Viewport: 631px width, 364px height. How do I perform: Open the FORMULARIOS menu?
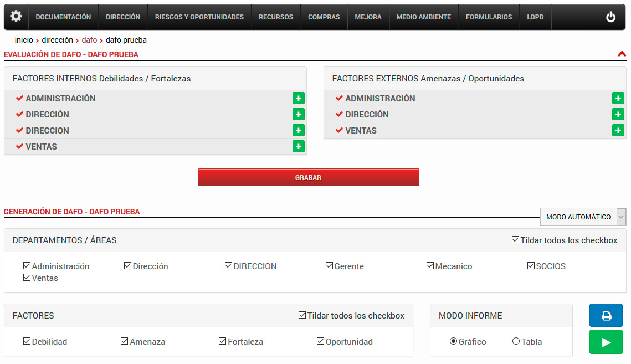click(489, 17)
